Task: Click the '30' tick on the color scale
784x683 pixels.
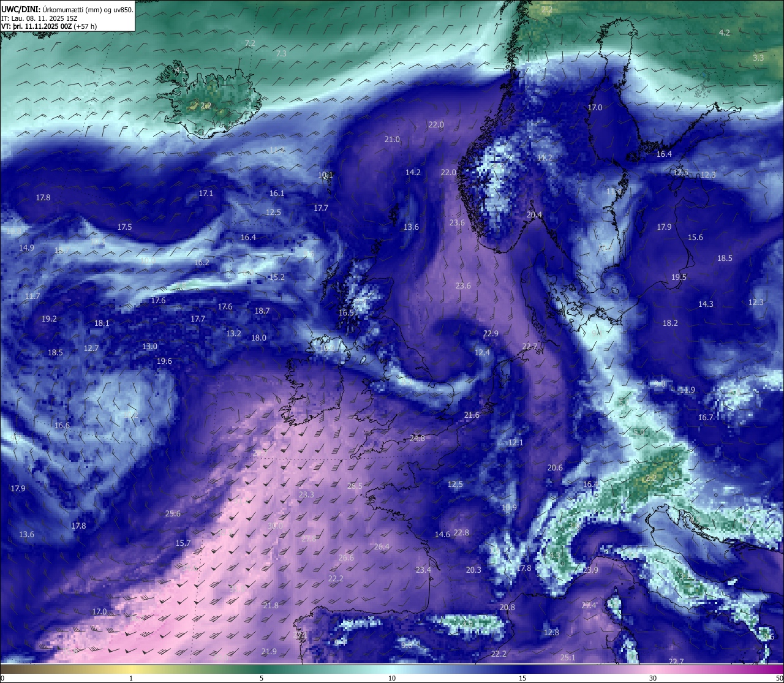Action: 653,678
